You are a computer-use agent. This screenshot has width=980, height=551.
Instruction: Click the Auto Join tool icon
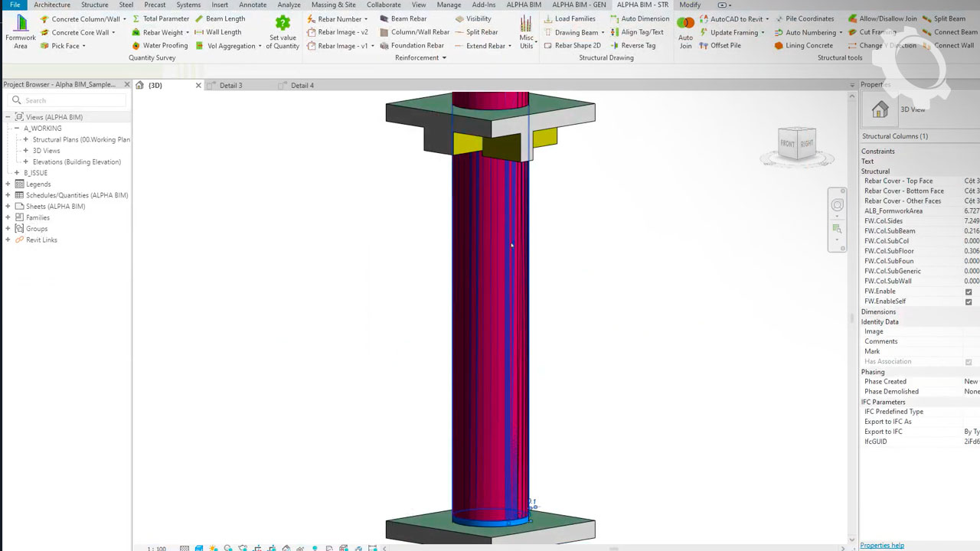685,24
